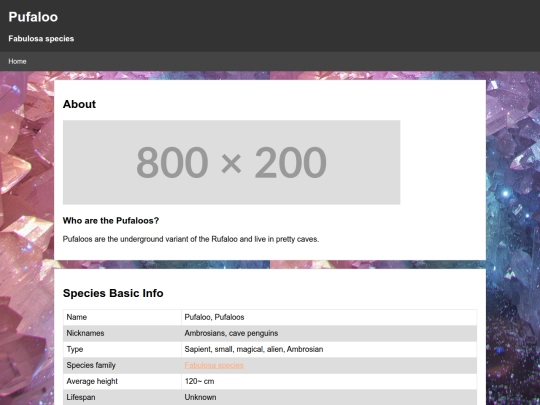Click the Species Basic Info heading
This screenshot has height=405, width=540.
[x=113, y=293]
